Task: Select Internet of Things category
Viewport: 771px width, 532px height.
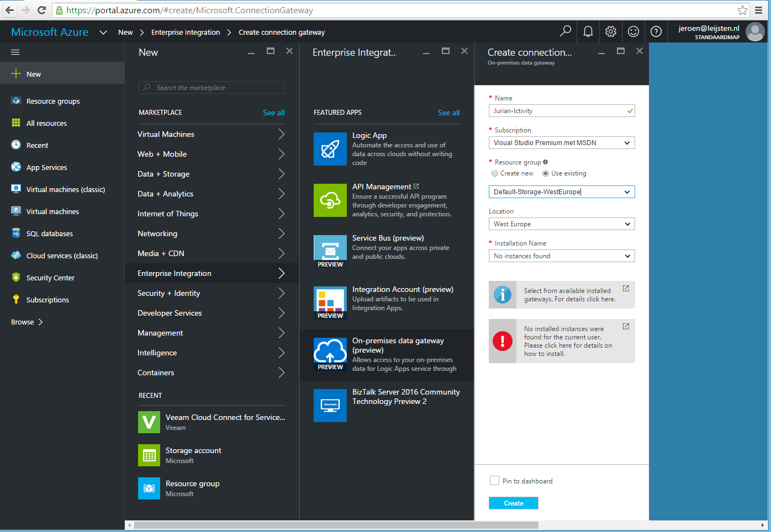Action: pos(212,214)
